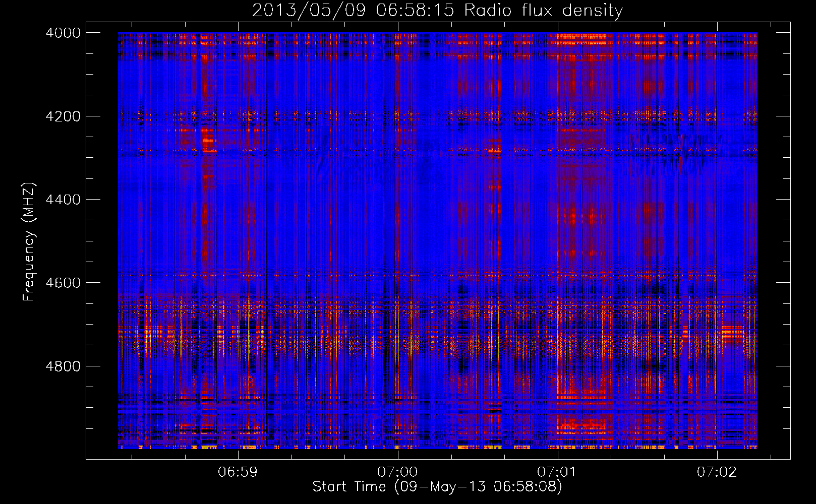
Task: Click the 07:02 time tick label
Action: pyautogui.click(x=717, y=472)
